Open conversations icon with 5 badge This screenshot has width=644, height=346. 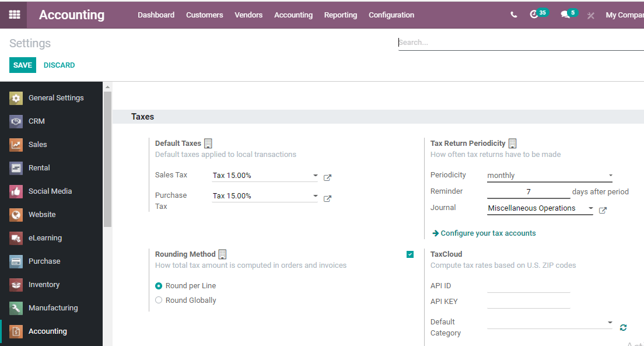tap(565, 15)
